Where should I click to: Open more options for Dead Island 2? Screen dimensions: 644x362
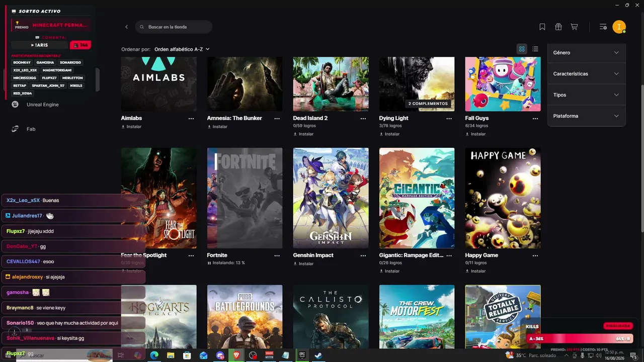[363, 118]
